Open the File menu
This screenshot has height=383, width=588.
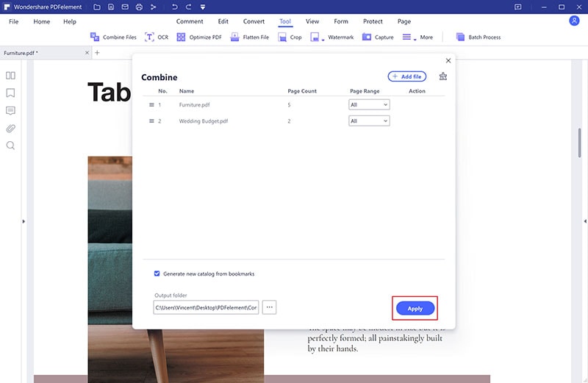click(13, 21)
